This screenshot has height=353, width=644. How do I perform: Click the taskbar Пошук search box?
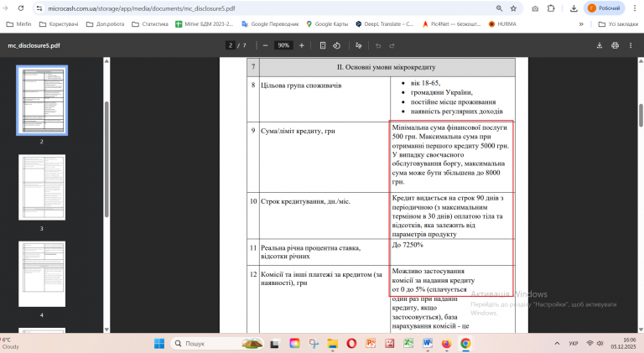pyautogui.click(x=218, y=343)
